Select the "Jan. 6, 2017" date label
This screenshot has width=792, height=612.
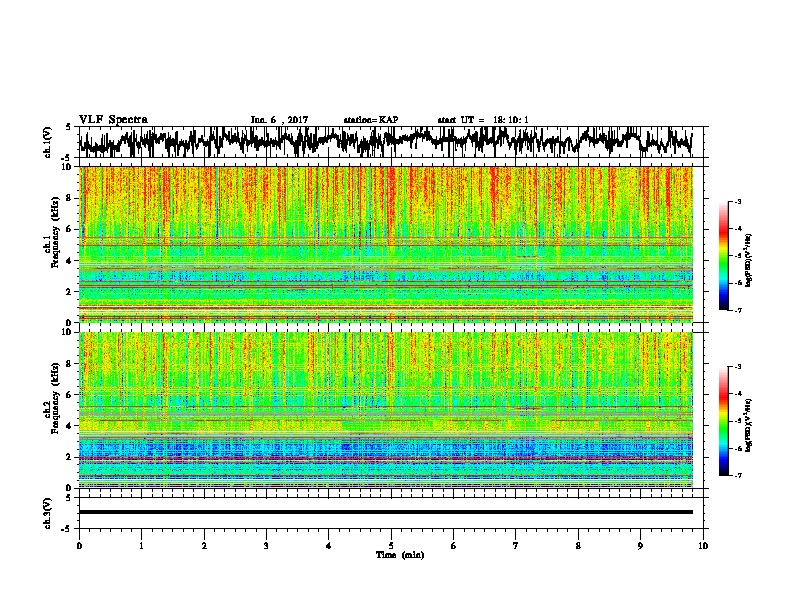[279, 120]
